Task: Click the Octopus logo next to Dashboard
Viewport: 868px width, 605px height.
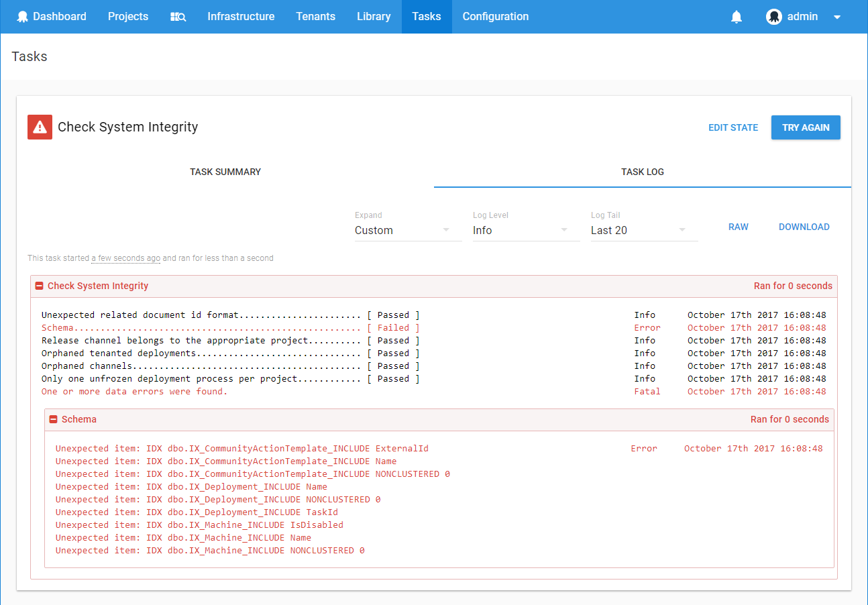Action: click(x=23, y=17)
